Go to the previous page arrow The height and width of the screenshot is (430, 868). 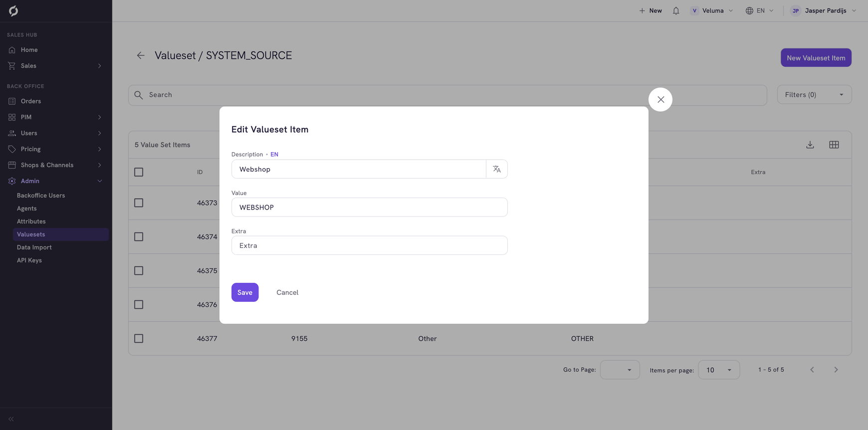pos(812,370)
